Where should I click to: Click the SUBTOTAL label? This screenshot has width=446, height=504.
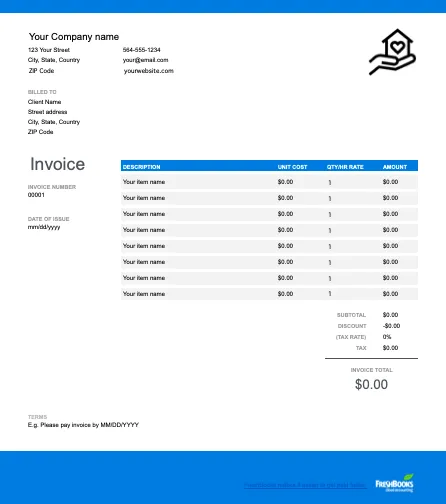[x=351, y=315]
